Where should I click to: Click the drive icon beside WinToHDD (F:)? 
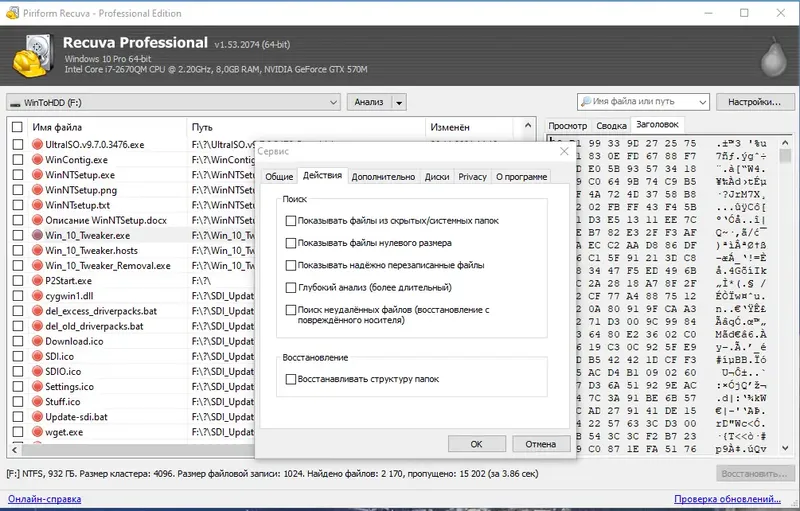(15, 104)
